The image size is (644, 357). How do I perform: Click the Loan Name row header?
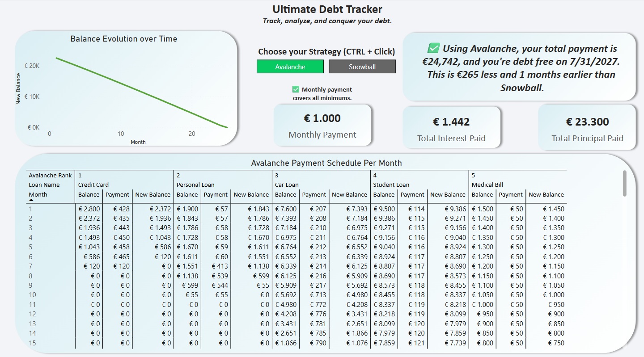44,185
